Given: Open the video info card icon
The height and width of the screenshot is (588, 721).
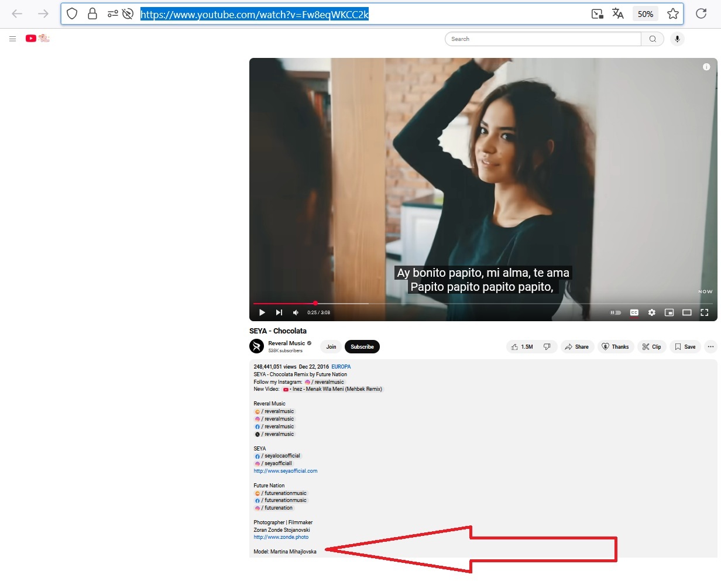Looking at the screenshot, I should [x=706, y=67].
